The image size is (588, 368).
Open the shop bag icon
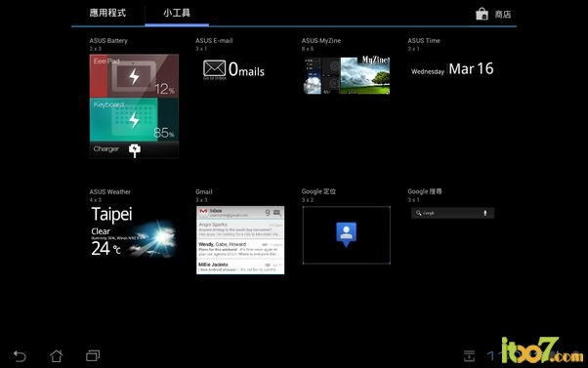coord(482,15)
